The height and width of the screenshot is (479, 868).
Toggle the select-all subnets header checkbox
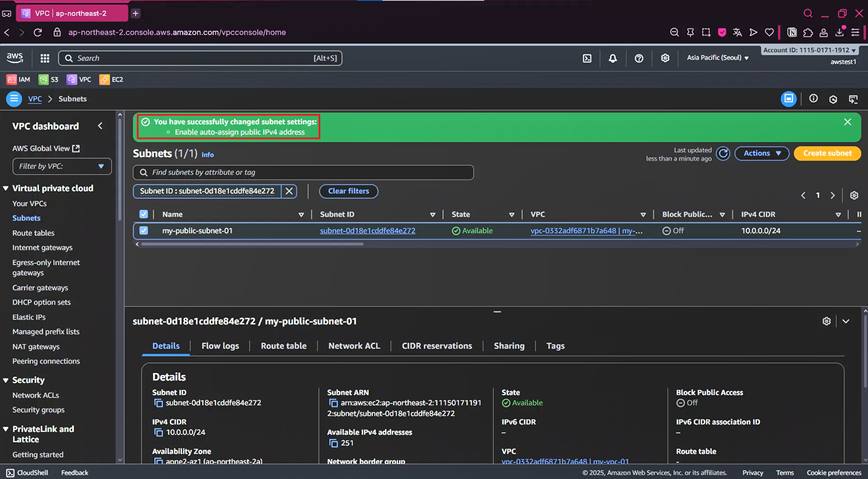click(143, 214)
